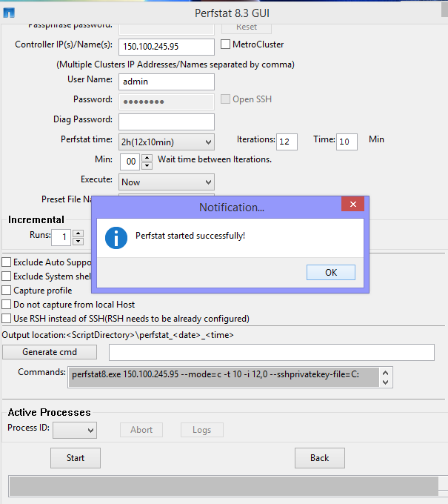Screen dimensions: 448x504
Task: Decrease the Incremental Runs value
Action: [78, 242]
